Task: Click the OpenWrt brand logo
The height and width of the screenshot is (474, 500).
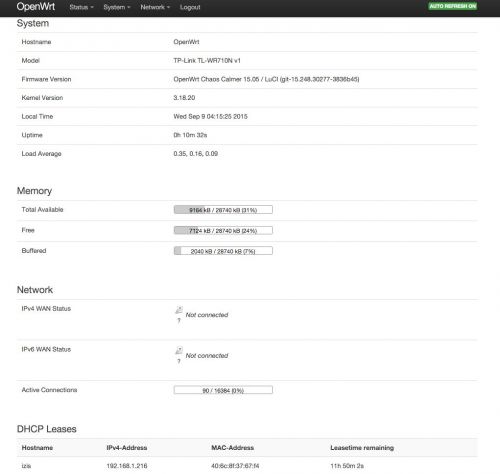Action: pos(36,7)
